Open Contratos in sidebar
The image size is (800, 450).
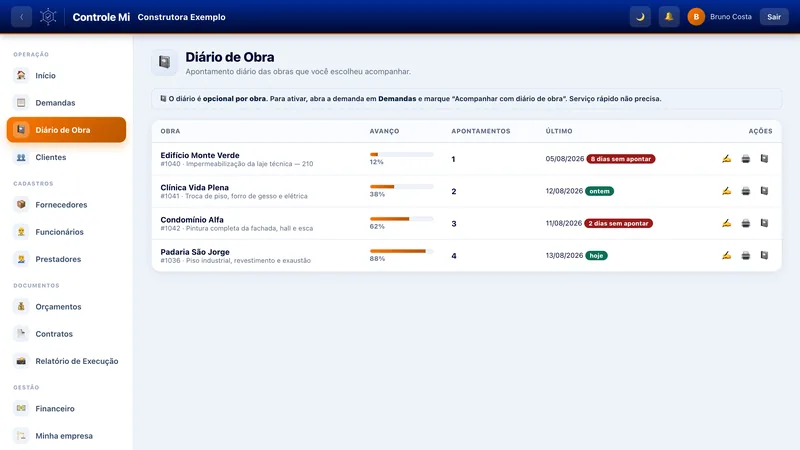66,334
